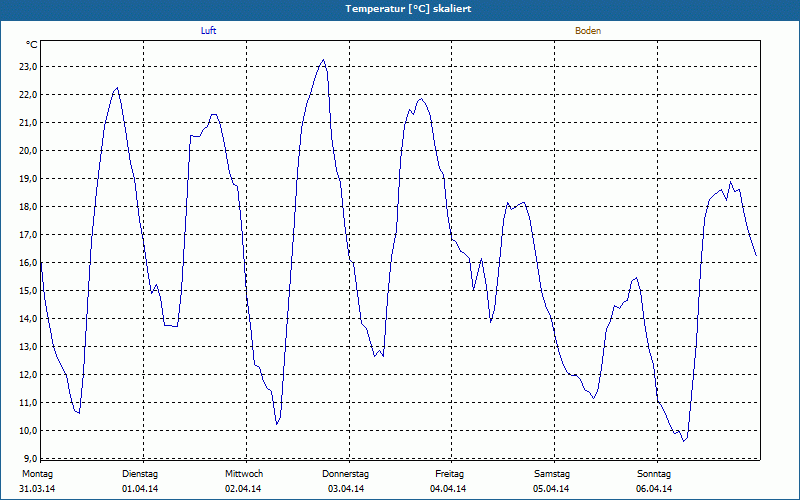The height and width of the screenshot is (500, 800).
Task: Click the Luft legend label
Action: 208,31
